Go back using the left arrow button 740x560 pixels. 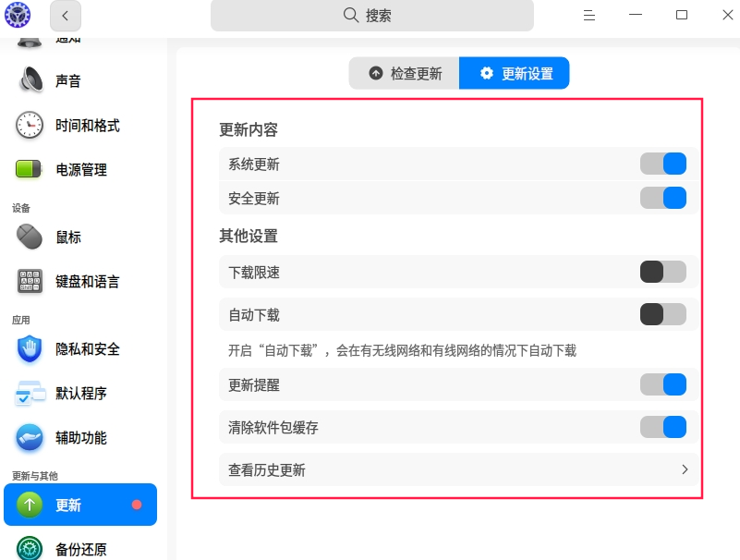pos(65,16)
